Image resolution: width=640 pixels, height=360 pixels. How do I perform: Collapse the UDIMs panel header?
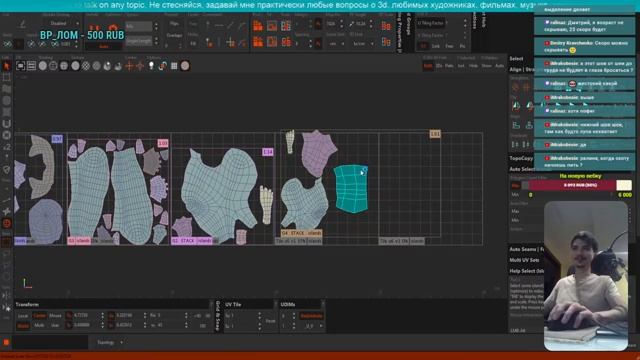coord(302,304)
